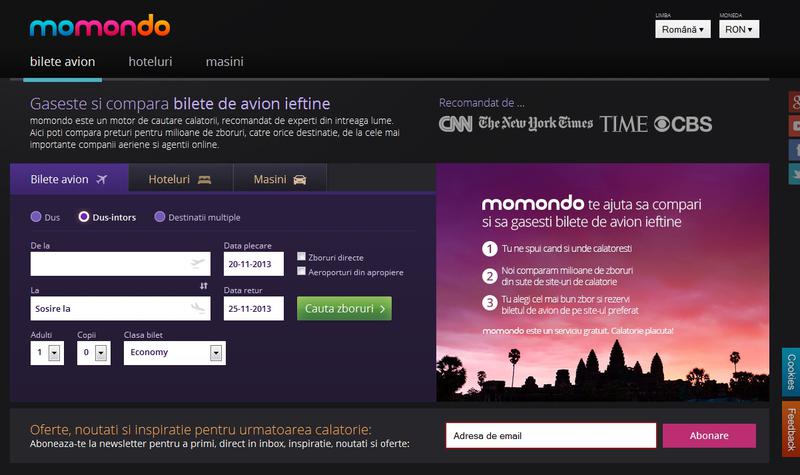Open the Twitter side icon
Viewport: 800px width, 475px height.
point(794,174)
